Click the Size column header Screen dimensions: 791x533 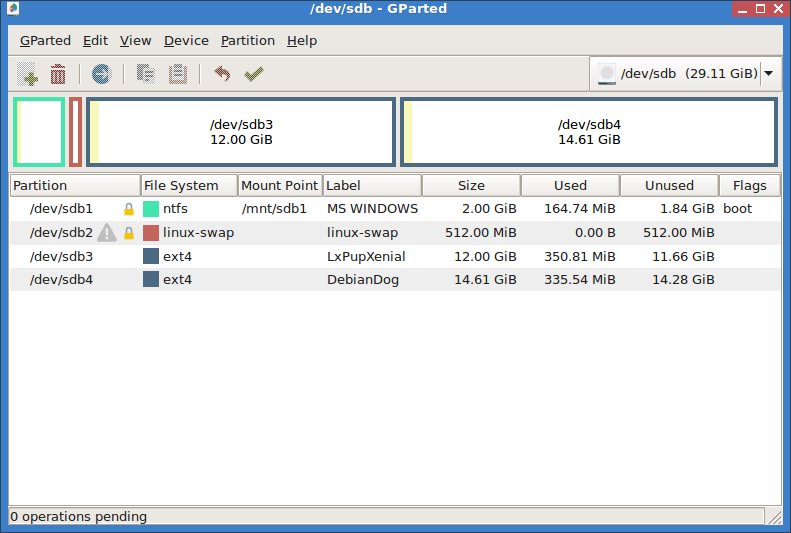pyautogui.click(x=471, y=186)
